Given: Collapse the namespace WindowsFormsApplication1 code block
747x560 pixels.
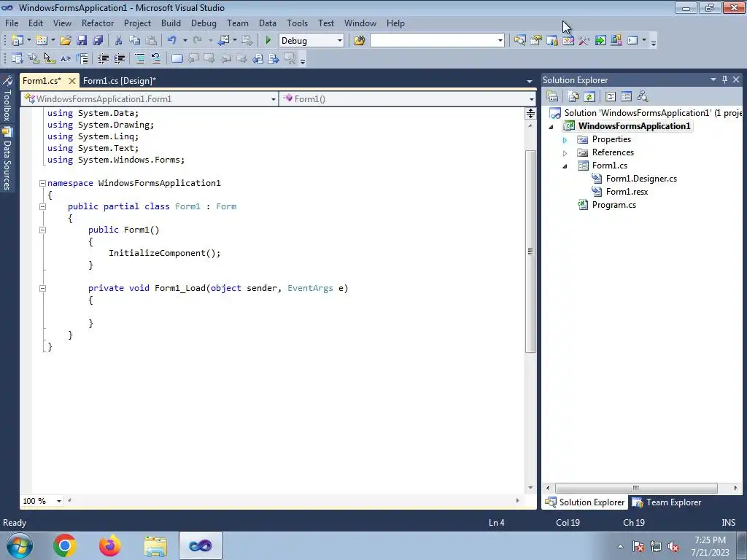Looking at the screenshot, I should pos(42,183).
